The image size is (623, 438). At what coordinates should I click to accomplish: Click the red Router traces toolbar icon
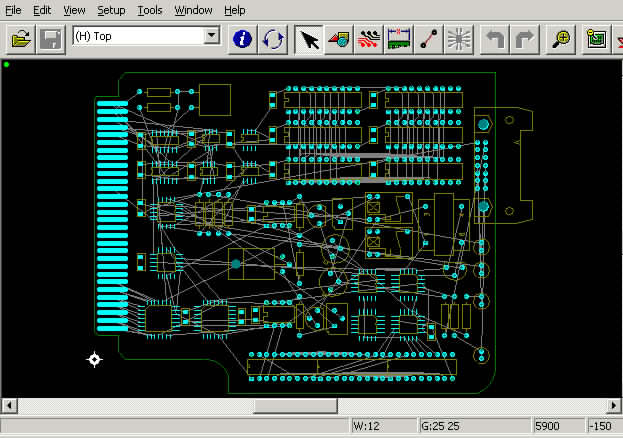pyautogui.click(x=370, y=39)
